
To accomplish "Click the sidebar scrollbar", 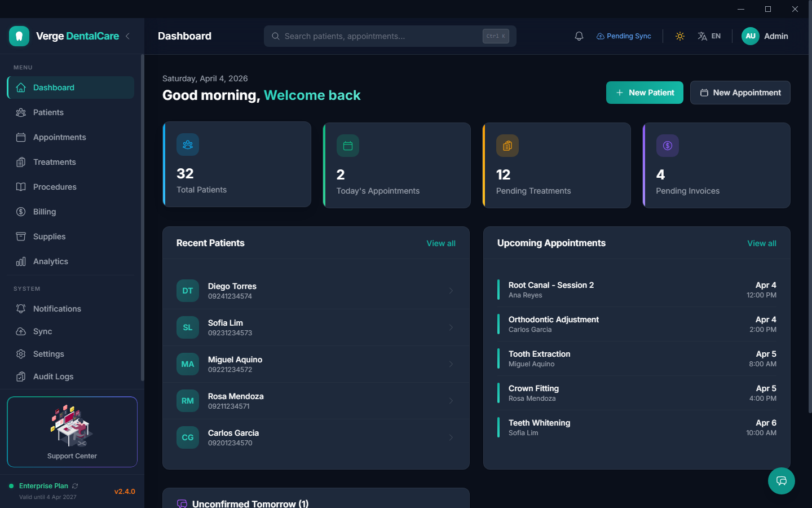I will click(x=142, y=217).
